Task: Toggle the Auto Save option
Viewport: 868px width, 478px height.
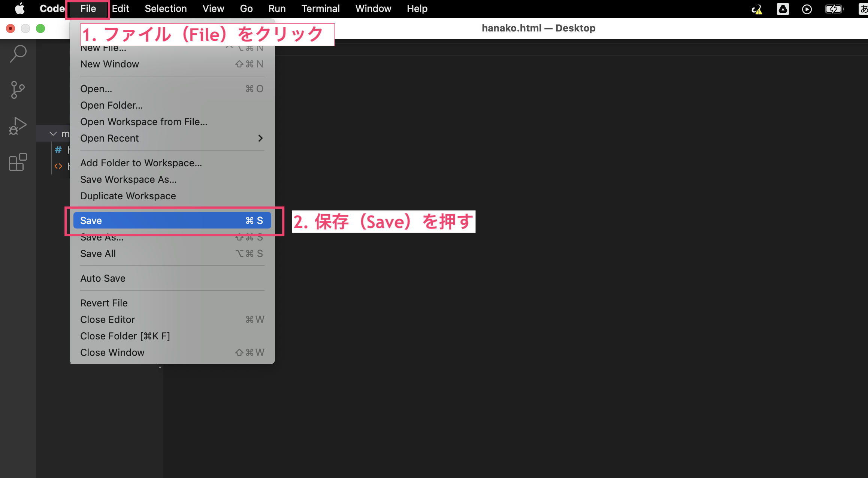Action: tap(103, 278)
